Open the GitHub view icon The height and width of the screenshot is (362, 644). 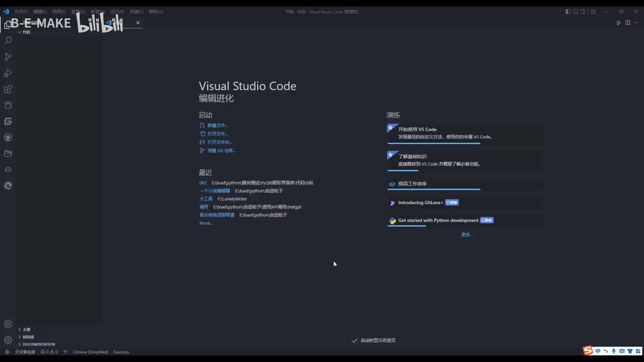coord(8,137)
